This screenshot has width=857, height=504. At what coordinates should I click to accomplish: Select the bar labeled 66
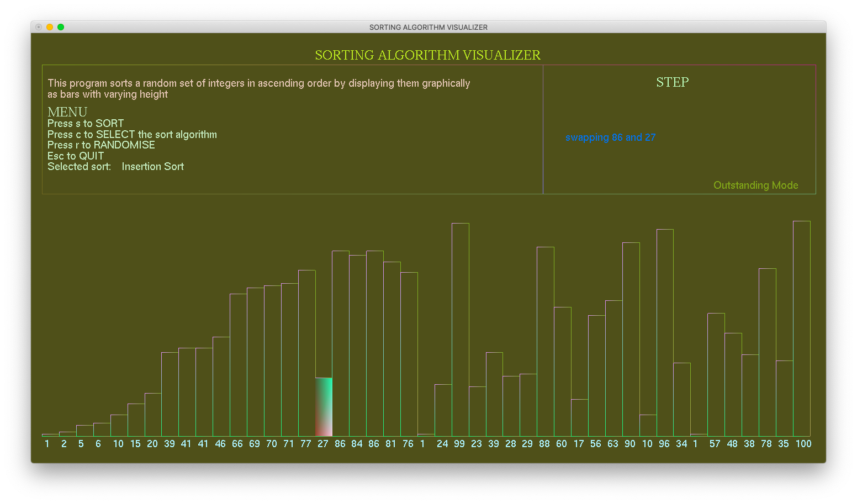pos(238,365)
